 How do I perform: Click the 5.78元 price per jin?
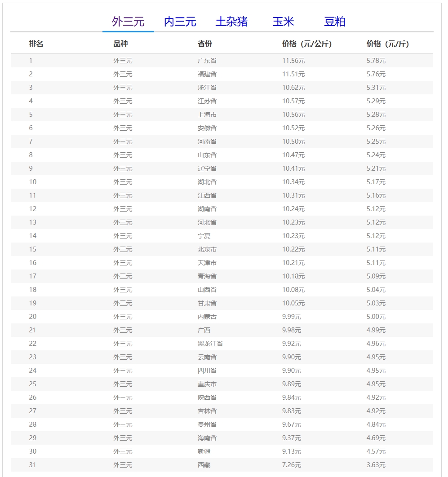coord(376,61)
